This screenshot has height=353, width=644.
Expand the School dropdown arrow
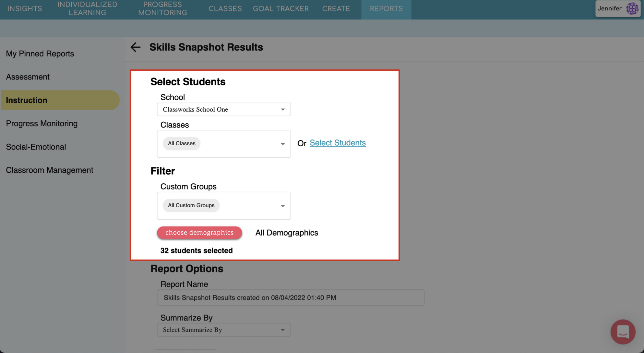coord(283,110)
